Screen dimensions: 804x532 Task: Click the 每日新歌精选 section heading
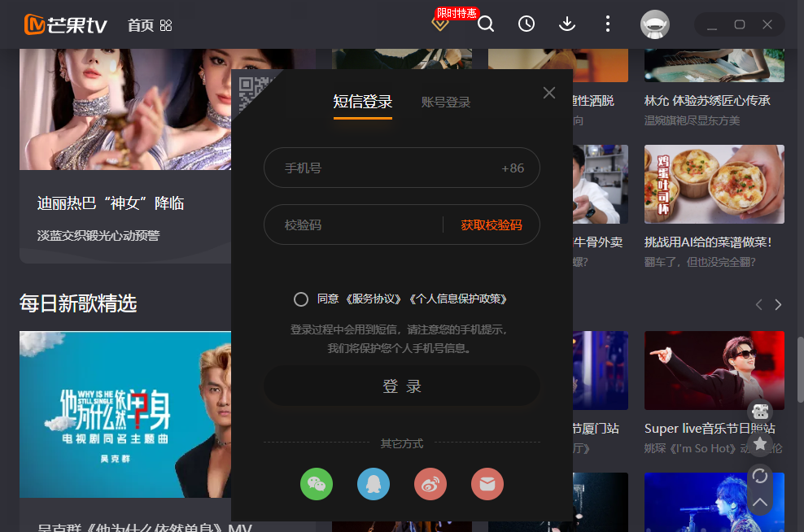78,303
